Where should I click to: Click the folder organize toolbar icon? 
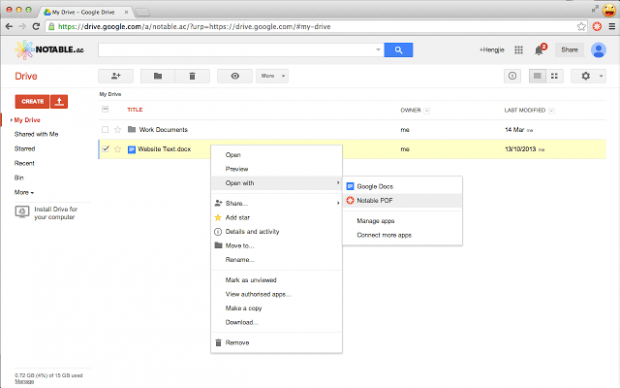pos(158,76)
